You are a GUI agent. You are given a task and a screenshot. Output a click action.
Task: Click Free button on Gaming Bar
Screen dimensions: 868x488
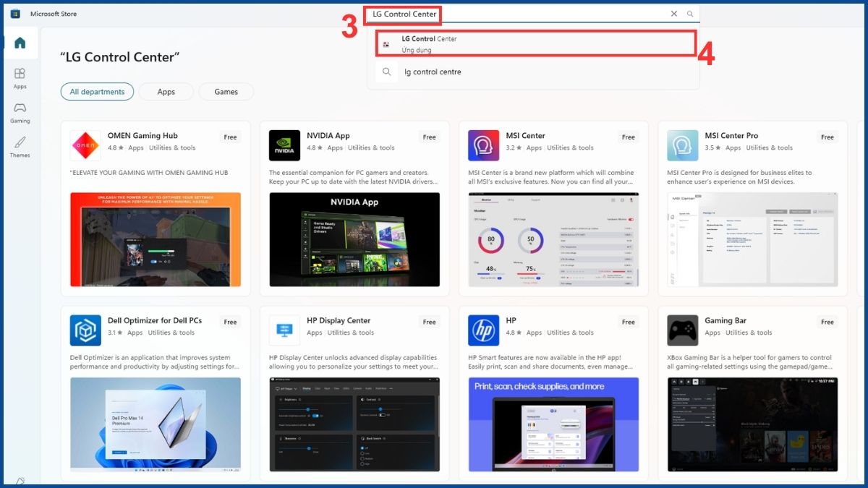827,322
